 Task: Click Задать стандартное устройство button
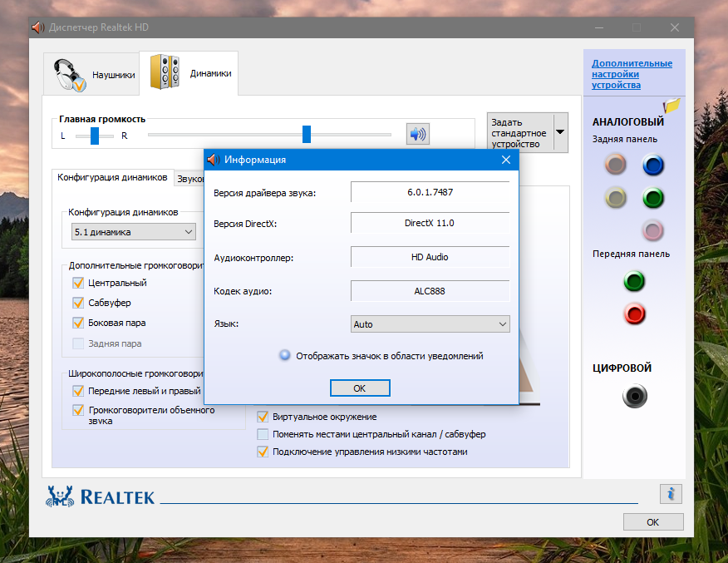(x=520, y=132)
